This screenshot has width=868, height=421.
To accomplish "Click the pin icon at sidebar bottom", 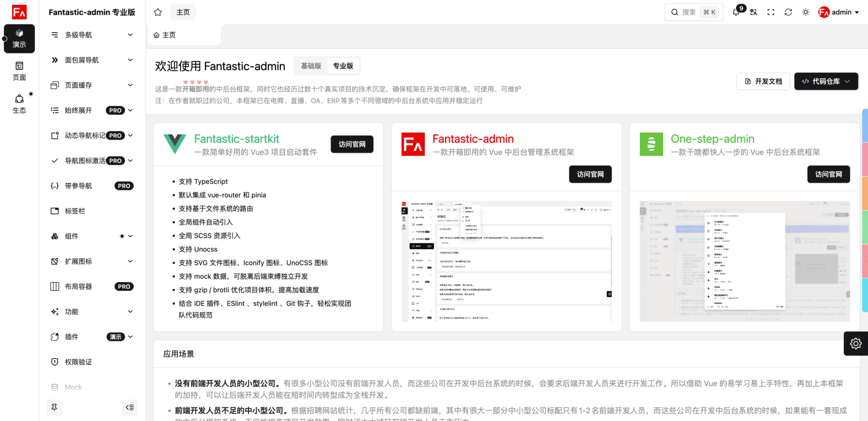I will pos(54,407).
